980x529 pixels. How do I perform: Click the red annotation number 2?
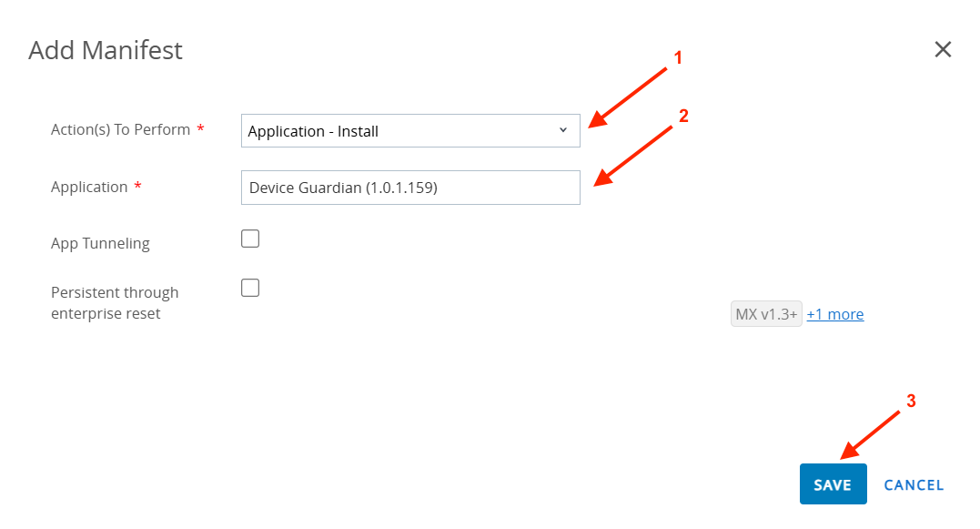click(684, 116)
